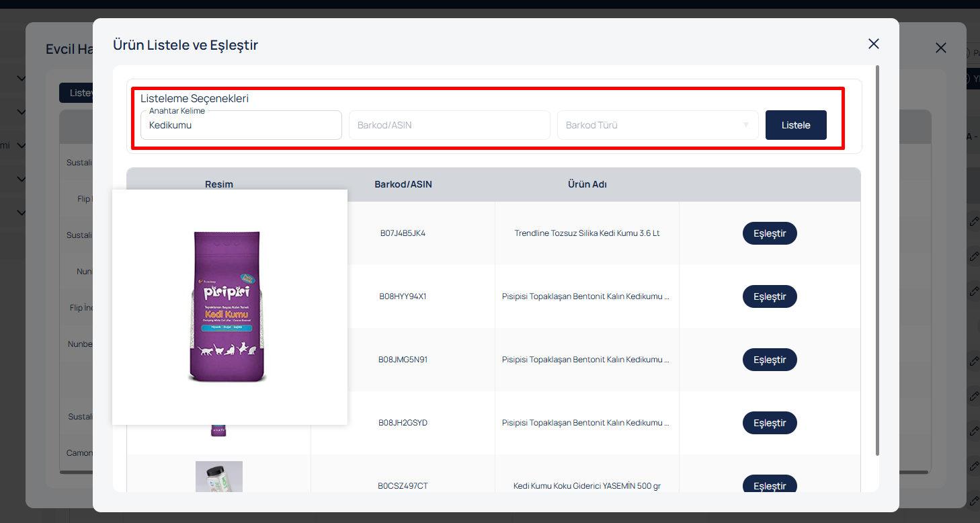Click the Barkod/ASIN search field
980x523 pixels.
(x=449, y=125)
